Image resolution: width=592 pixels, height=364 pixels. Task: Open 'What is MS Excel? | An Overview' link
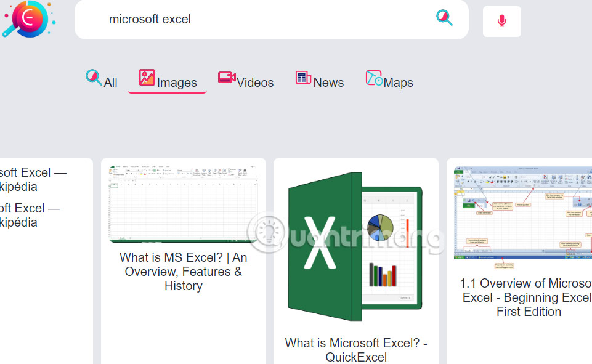(x=184, y=272)
